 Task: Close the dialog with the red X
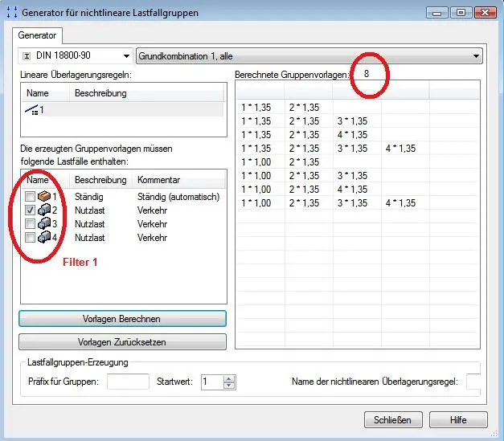485,13
